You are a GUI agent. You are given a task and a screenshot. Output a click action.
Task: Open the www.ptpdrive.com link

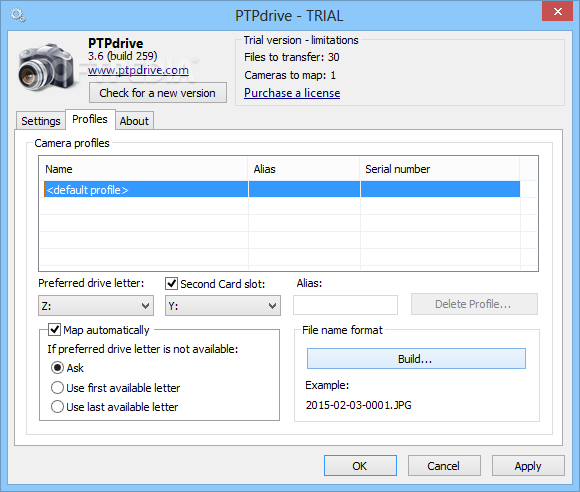pos(138,70)
